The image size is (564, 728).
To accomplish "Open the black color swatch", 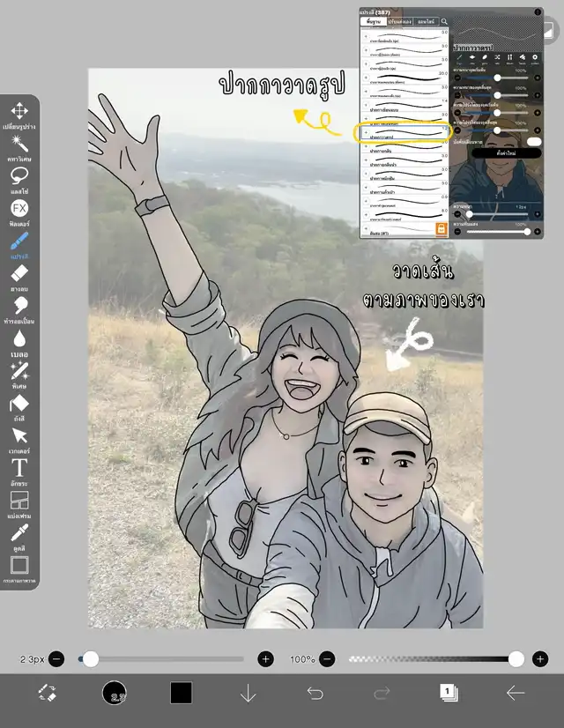I will pos(181,693).
